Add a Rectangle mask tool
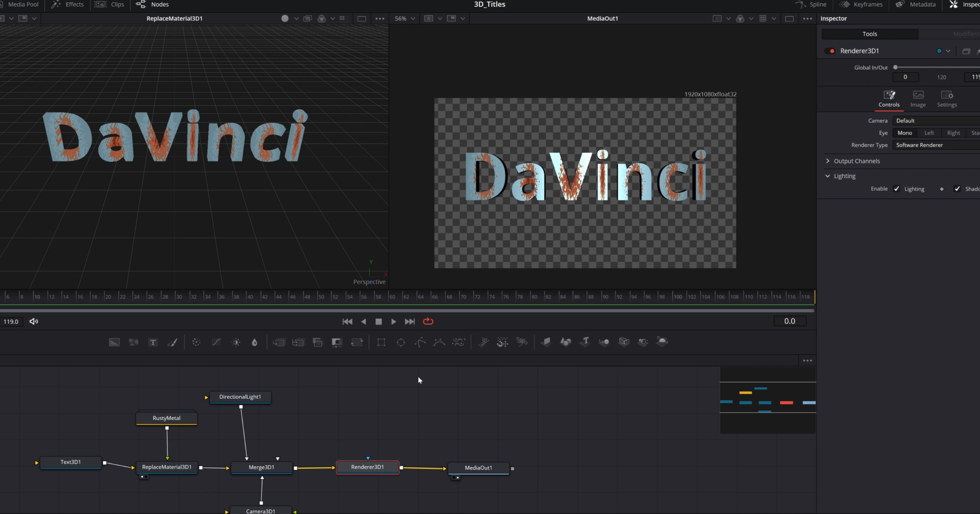Image resolution: width=980 pixels, height=514 pixels. 381,342
